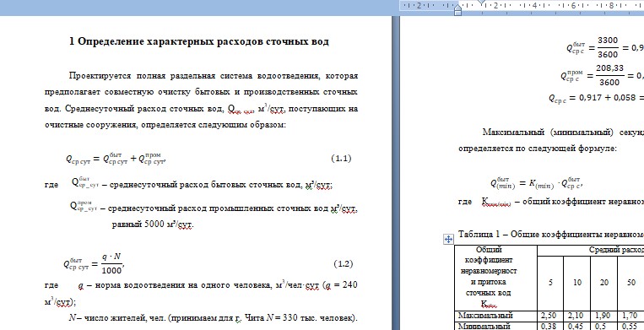Click table cell "1,70"
The height and width of the screenshot is (330, 644).
[x=630, y=316]
